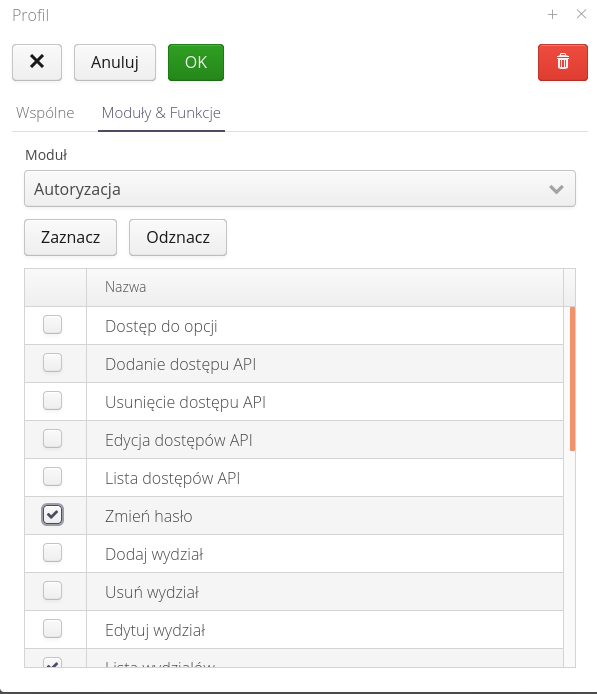The image size is (597, 694).
Task: Uncheck the Zmień hasło checkbox
Action: coord(52,515)
